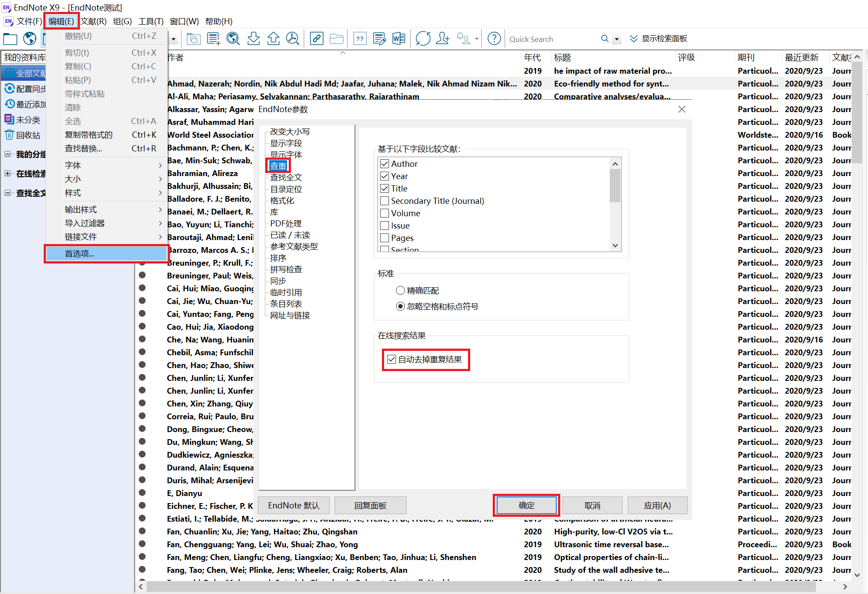Click the format bibliography icon
The width and height of the screenshot is (868, 594).
tap(379, 39)
